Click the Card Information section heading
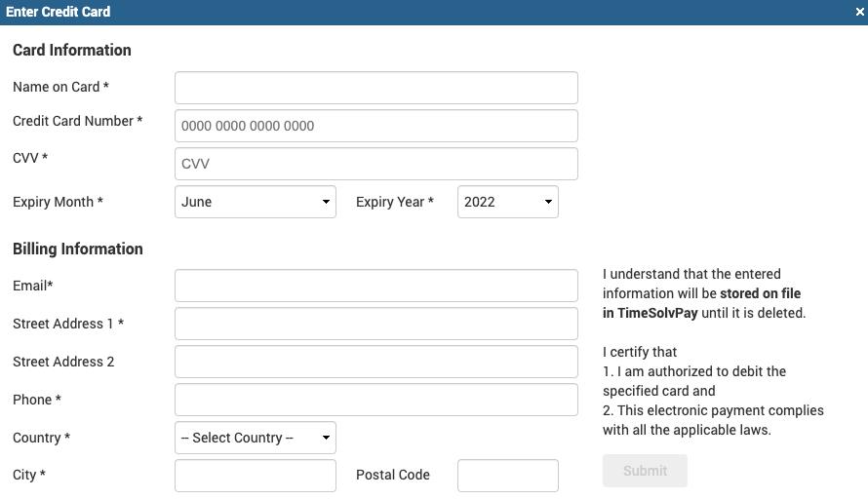Image resolution: width=868 pixels, height=499 pixels. [x=72, y=50]
